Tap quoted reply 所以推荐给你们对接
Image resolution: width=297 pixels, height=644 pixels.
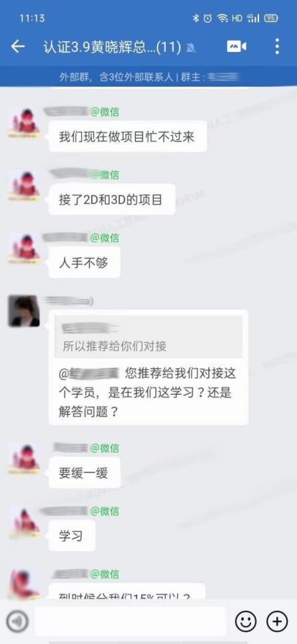(x=148, y=337)
